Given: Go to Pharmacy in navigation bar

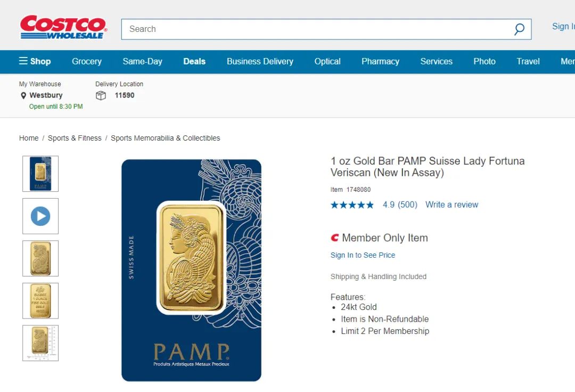Looking at the screenshot, I should coord(380,61).
